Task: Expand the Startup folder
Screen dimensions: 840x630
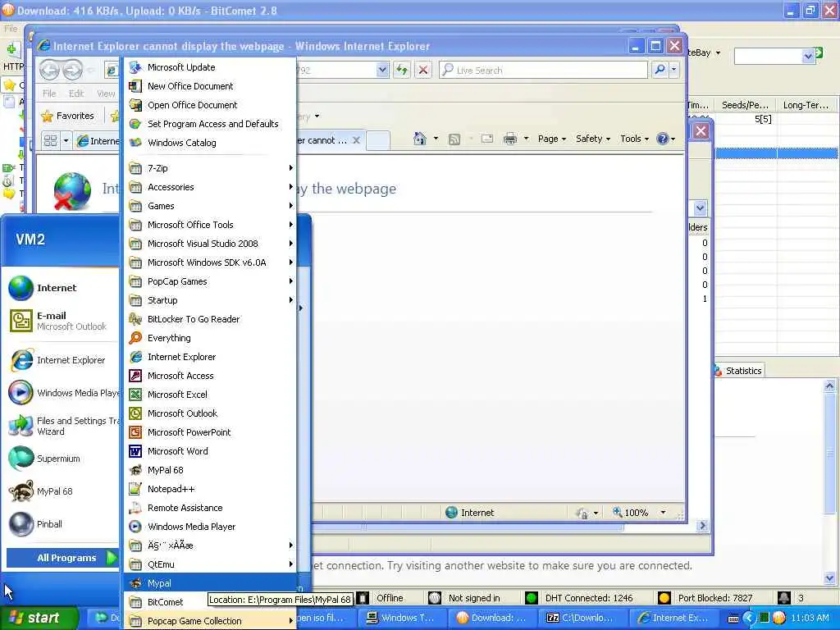Action: click(x=210, y=300)
